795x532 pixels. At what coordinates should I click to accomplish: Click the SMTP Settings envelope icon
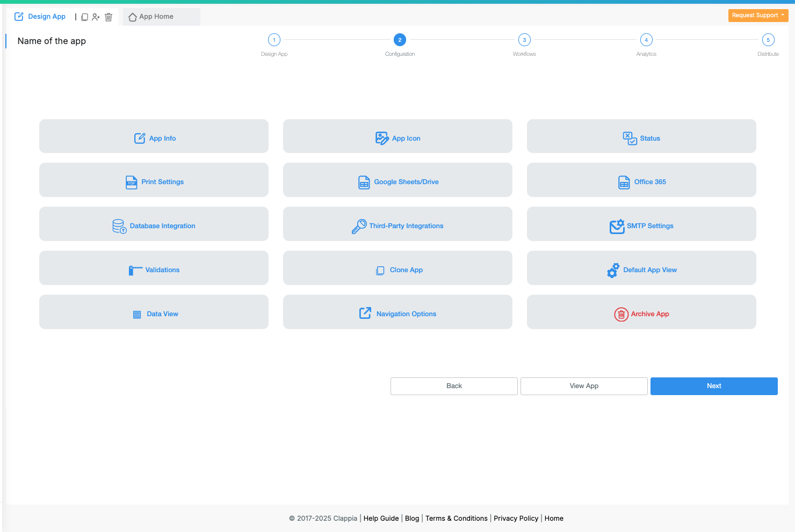pyautogui.click(x=617, y=227)
